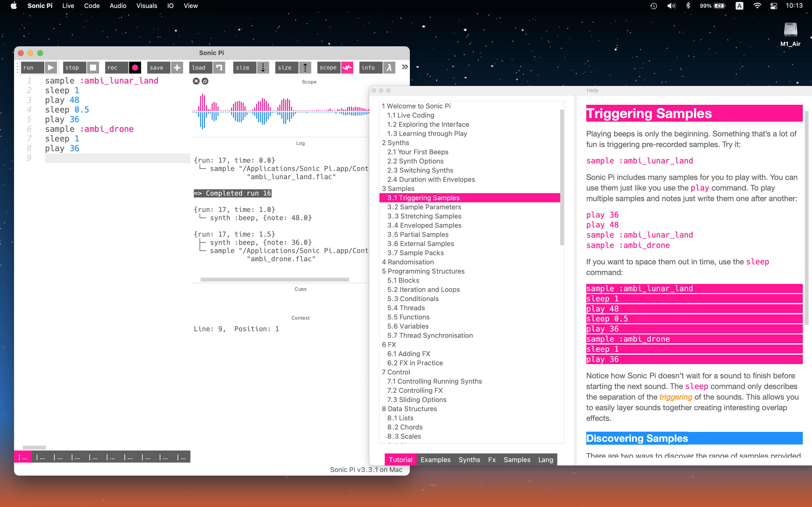Click the Log panel horizontal scrollbar
Viewport: 812px width, 507px height.
tap(275, 279)
